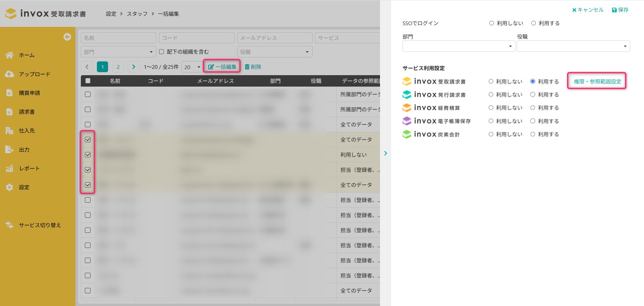Screen dimensions: 644x306
Task: Open the 役職 dropdown in edit panel
Action: click(x=574, y=46)
